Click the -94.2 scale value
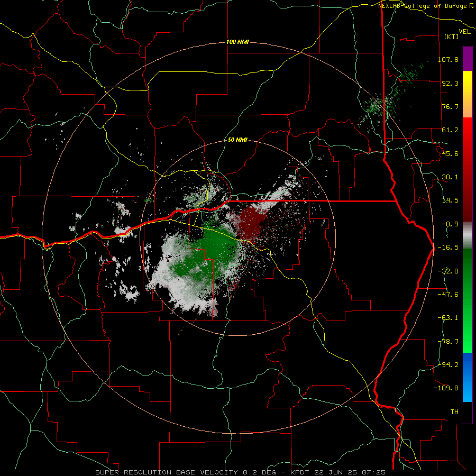Screen dimensions: 476x476 click(448, 364)
